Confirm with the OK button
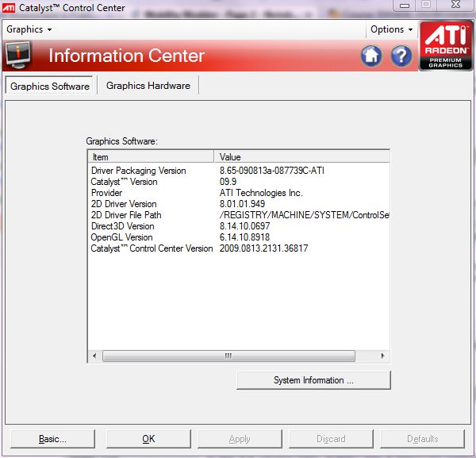The height and width of the screenshot is (458, 476). tap(148, 439)
